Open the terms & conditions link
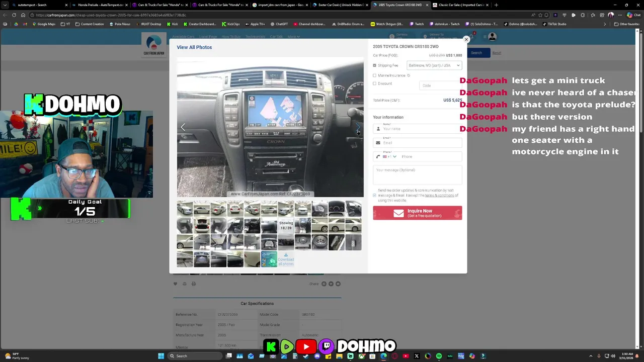Image resolution: width=644 pixels, height=362 pixels. click(x=439, y=196)
